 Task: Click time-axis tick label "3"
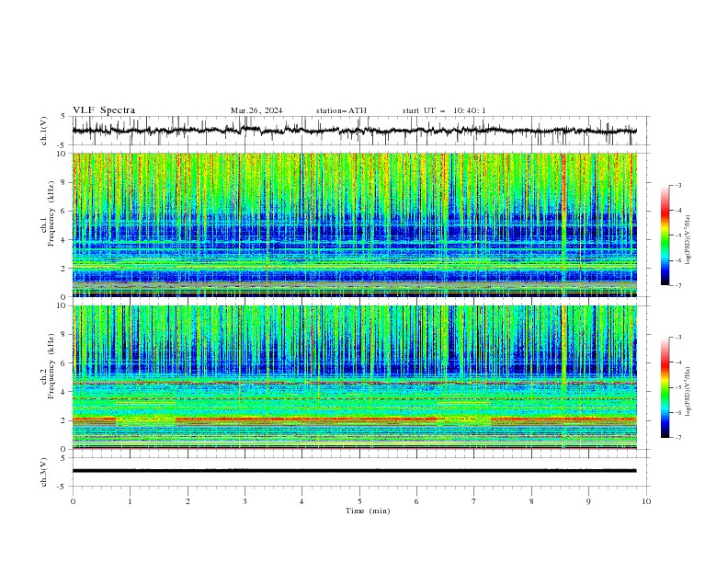coord(245,501)
